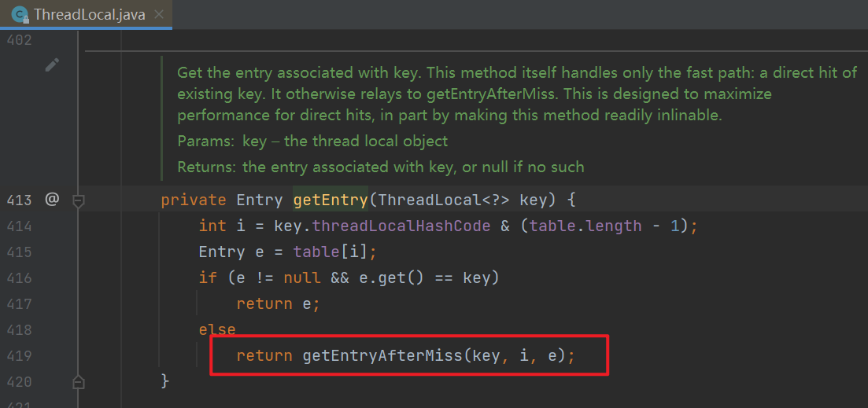Click the fold end marker at line 420
The width and height of the screenshot is (868, 408).
pos(78,382)
